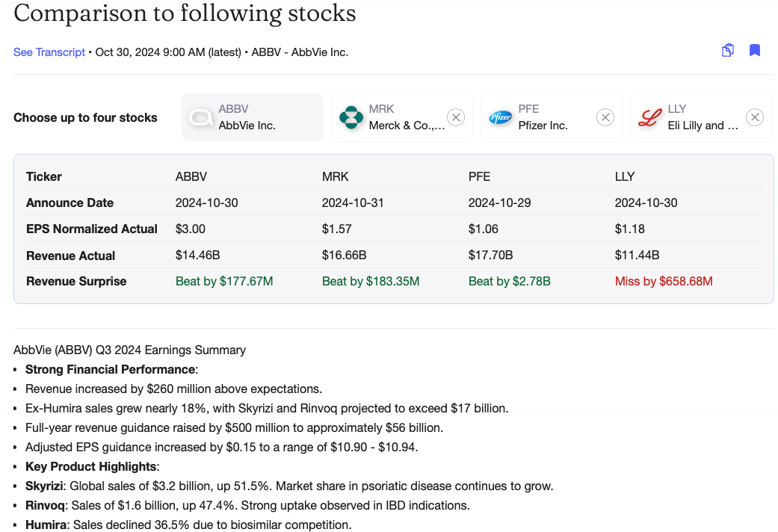Click the Merck logo icon
This screenshot has width=778, height=532.
(351, 117)
